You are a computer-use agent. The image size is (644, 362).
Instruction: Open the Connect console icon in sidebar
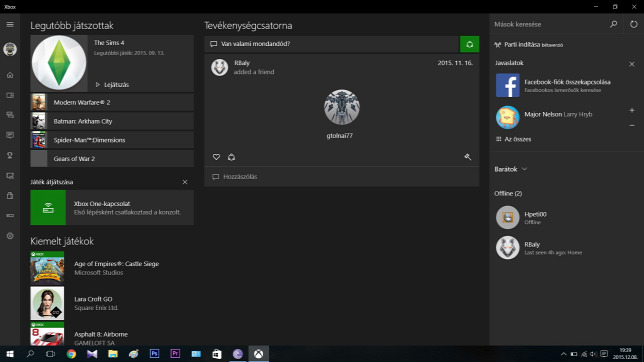coord(10,216)
